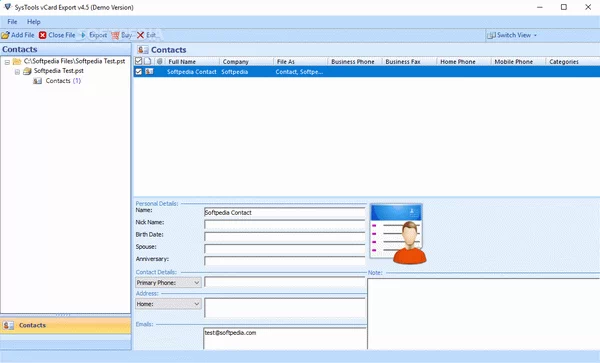Click the Contacts icon in bottom navigation bar
Image resolution: width=600 pixels, height=363 pixels.
click(x=8, y=326)
